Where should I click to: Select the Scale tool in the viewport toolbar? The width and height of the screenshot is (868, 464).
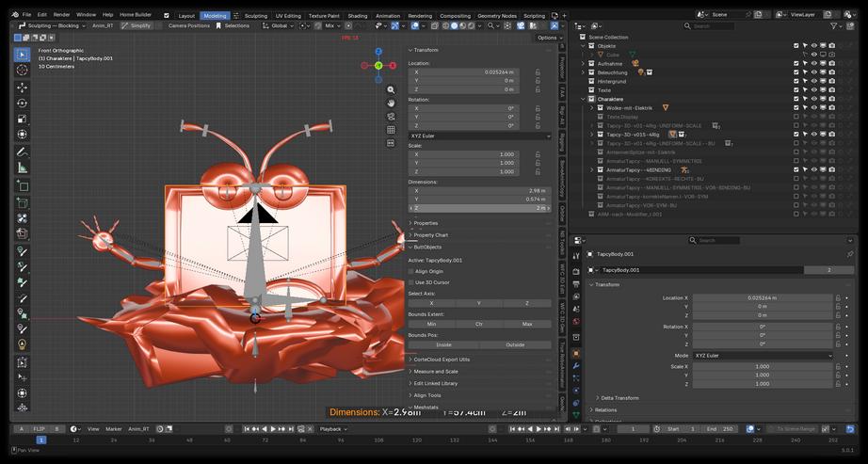[x=22, y=119]
